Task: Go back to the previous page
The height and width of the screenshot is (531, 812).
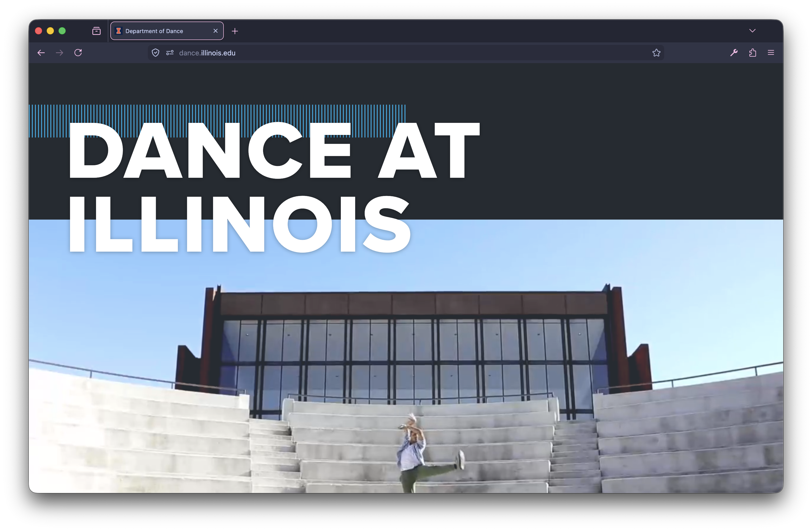Action: (x=41, y=53)
